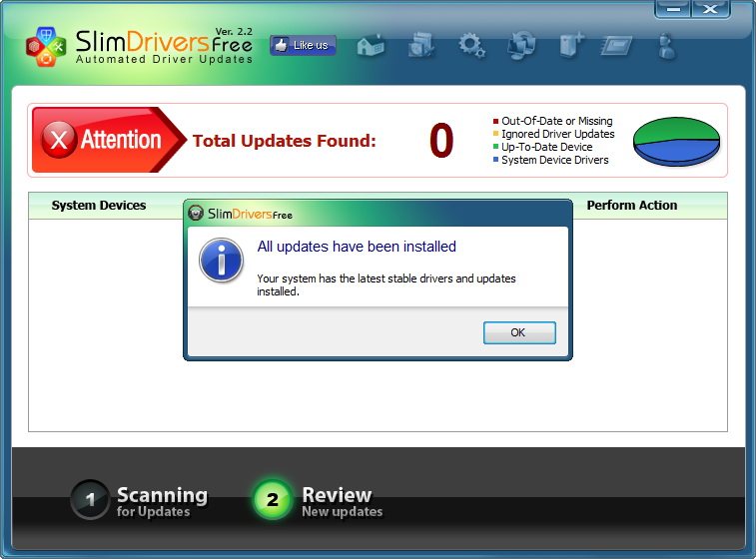Click the SlimDrivers colorful logo icon

[46, 46]
